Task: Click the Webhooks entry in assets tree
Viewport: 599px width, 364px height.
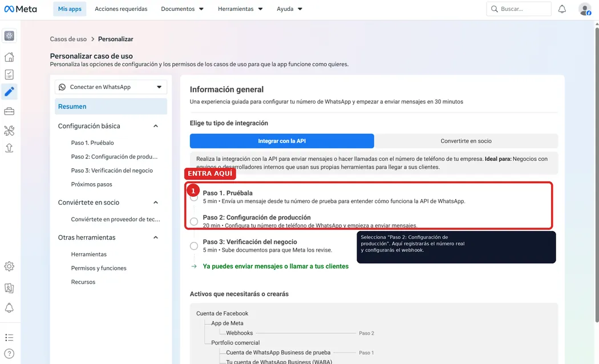Action: (240, 333)
